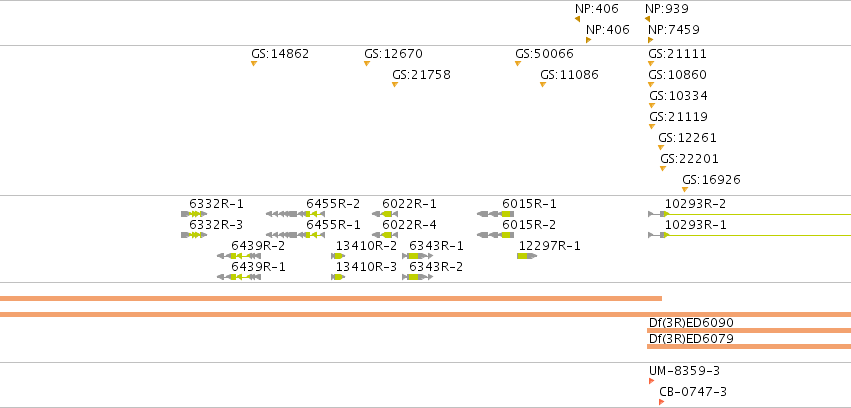Select the GS:21758 insertion marker
Image resolution: width=851 pixels, height=408 pixels.
pos(395,85)
